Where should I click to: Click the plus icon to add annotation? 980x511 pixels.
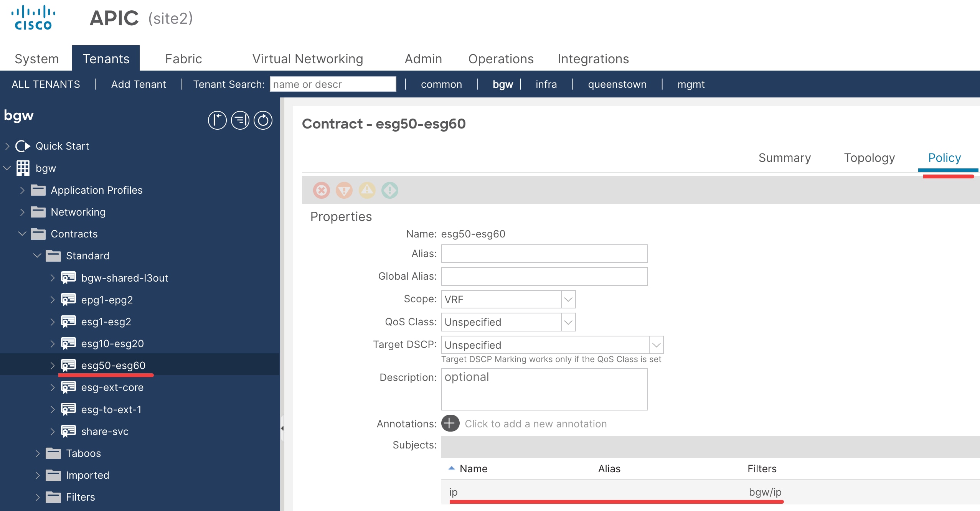click(x=450, y=424)
